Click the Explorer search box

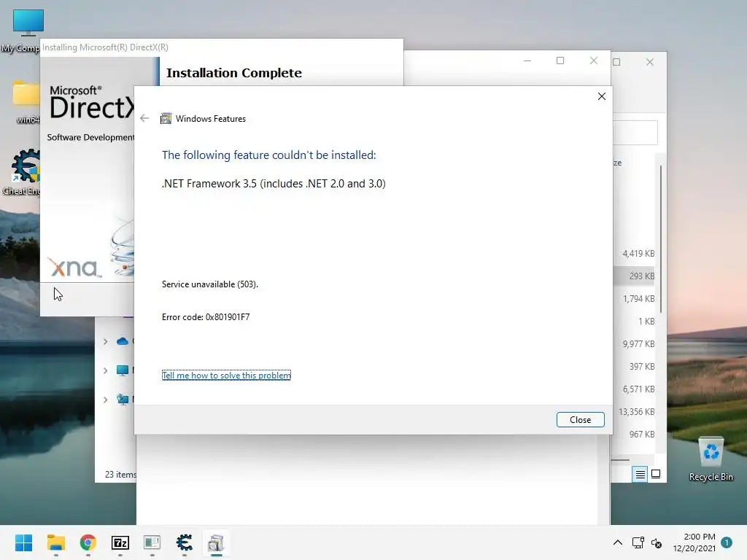coord(635,133)
